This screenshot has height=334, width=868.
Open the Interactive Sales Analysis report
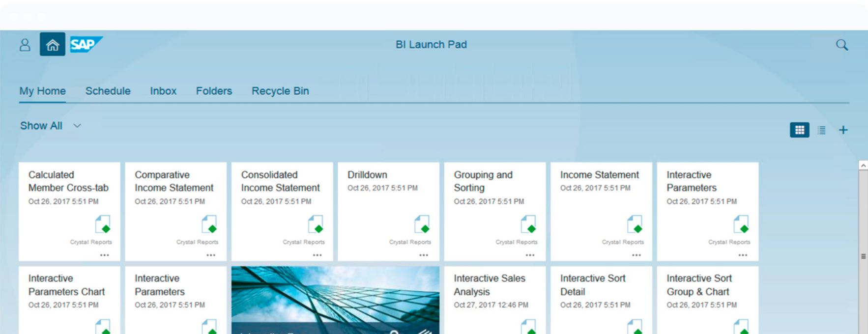489,285
